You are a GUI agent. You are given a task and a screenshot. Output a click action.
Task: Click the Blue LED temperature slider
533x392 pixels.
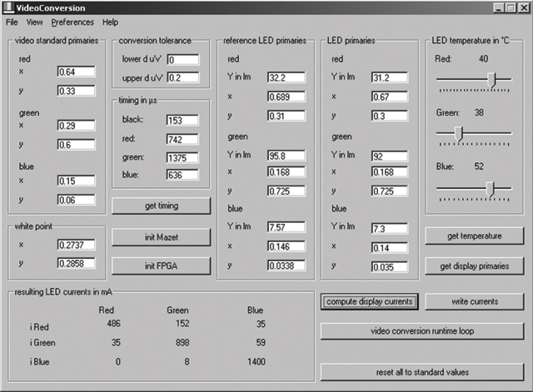[x=490, y=189]
